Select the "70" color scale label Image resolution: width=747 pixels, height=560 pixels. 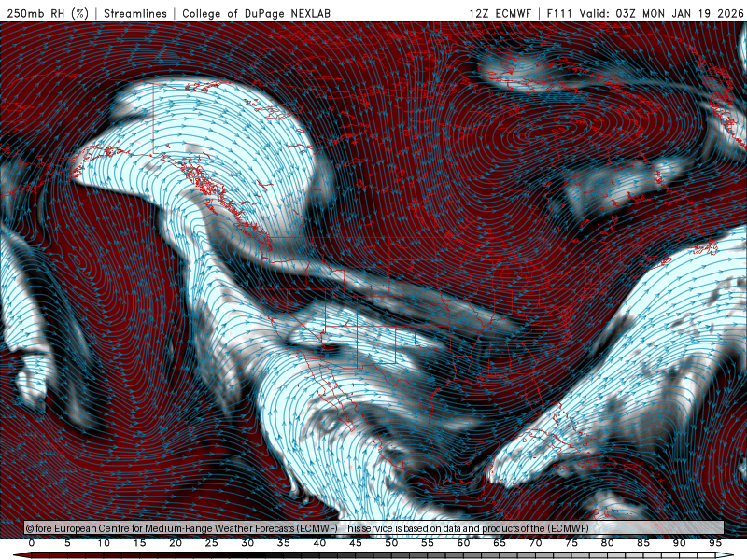pos(535,543)
